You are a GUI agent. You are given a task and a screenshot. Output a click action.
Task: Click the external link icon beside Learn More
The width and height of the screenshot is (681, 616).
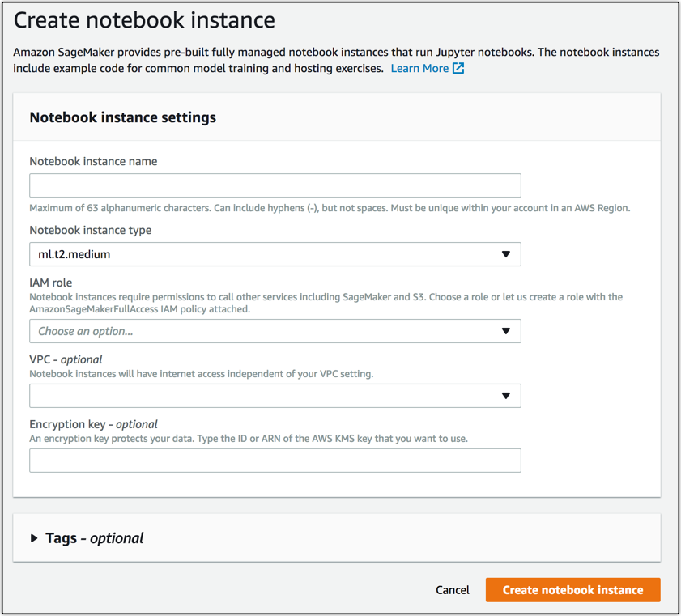(x=458, y=68)
